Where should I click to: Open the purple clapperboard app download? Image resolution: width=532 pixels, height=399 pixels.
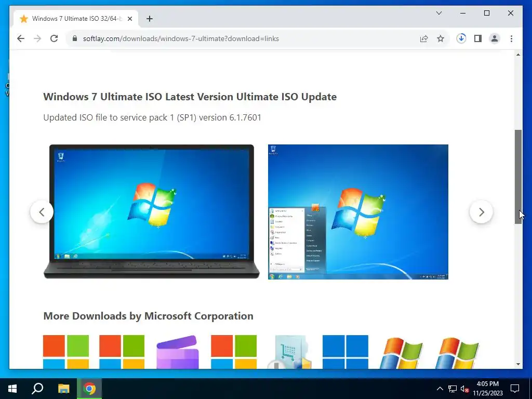[178, 352]
